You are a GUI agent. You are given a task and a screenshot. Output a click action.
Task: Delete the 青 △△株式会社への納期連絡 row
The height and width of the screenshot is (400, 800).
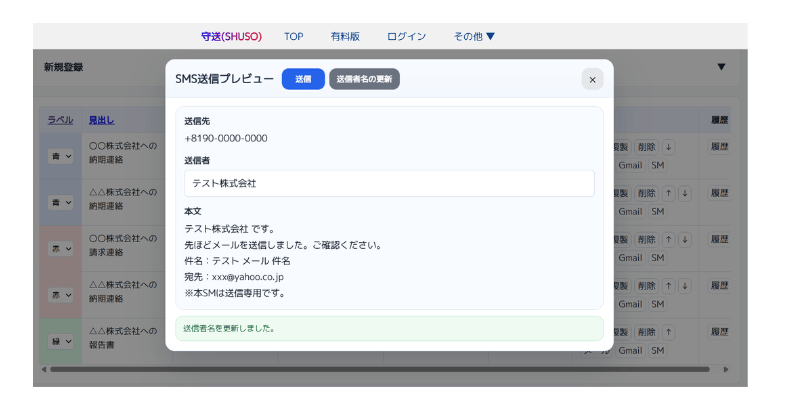[646, 193]
